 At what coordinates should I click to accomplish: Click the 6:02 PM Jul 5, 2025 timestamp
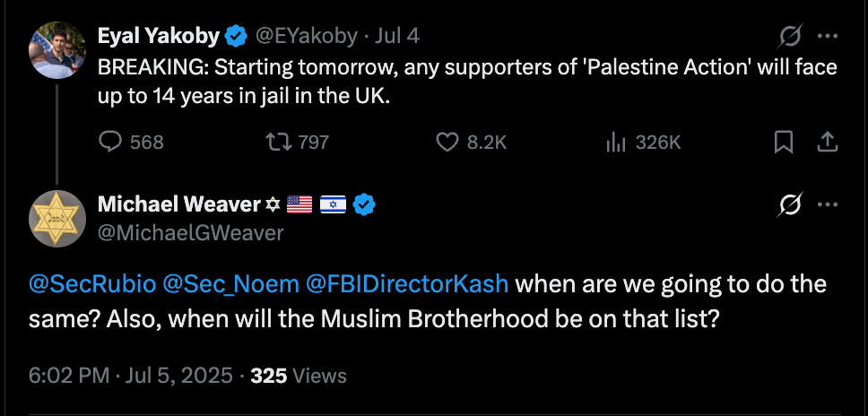(x=132, y=375)
